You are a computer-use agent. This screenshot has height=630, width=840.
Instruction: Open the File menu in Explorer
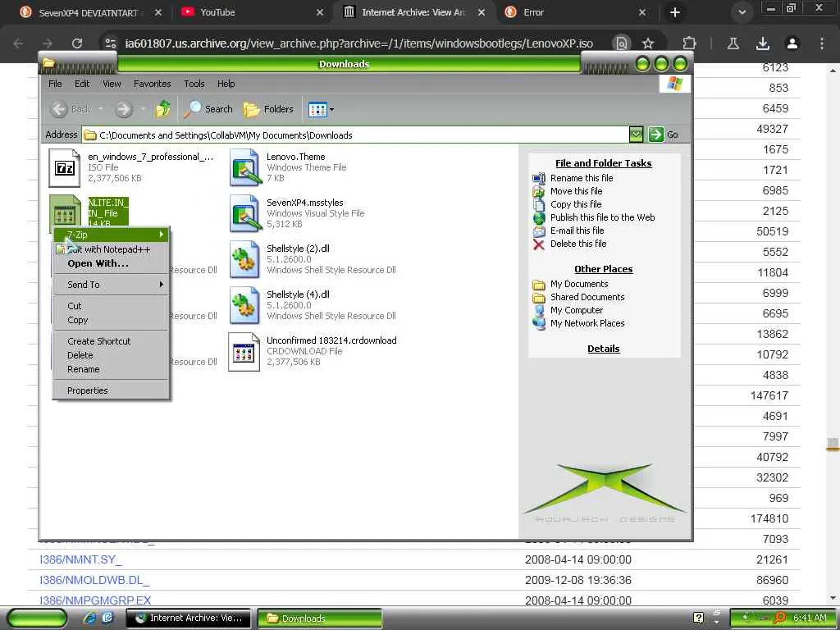(55, 84)
